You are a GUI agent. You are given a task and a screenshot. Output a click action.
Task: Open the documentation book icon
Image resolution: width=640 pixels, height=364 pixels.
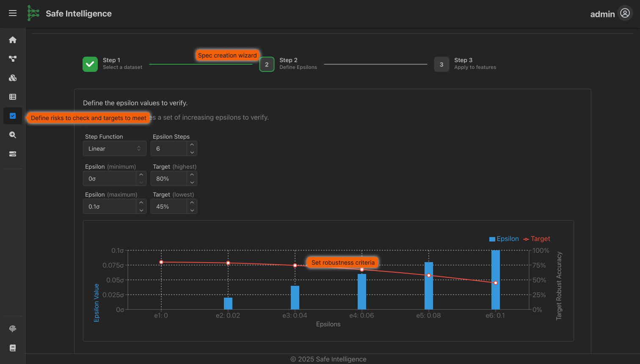point(13,348)
